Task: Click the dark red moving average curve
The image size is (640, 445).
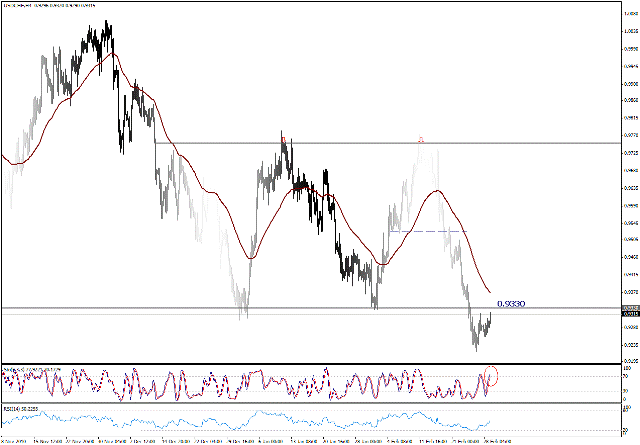Action: [230, 228]
